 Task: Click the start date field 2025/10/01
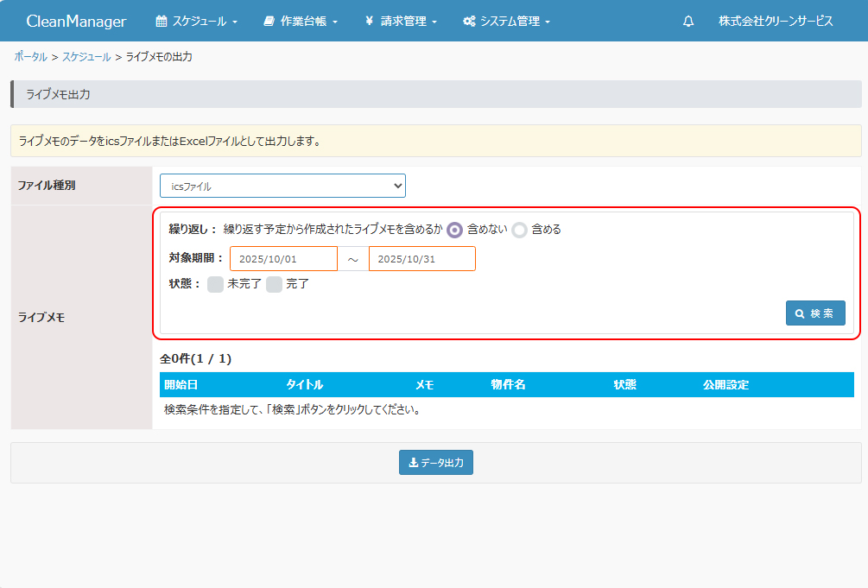[x=283, y=259]
